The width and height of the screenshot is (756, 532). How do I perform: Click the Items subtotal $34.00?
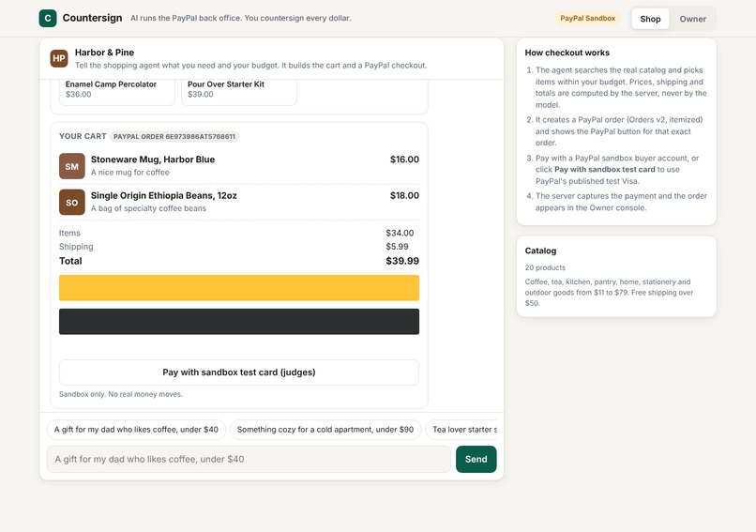click(x=400, y=233)
